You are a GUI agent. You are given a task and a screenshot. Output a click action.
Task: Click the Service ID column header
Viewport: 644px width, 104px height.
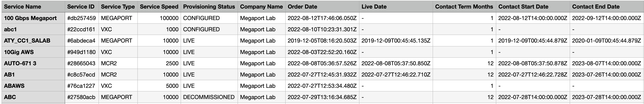81,7
